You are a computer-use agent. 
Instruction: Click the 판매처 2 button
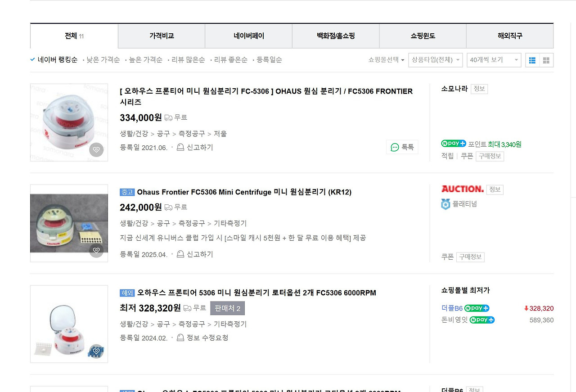coord(227,308)
